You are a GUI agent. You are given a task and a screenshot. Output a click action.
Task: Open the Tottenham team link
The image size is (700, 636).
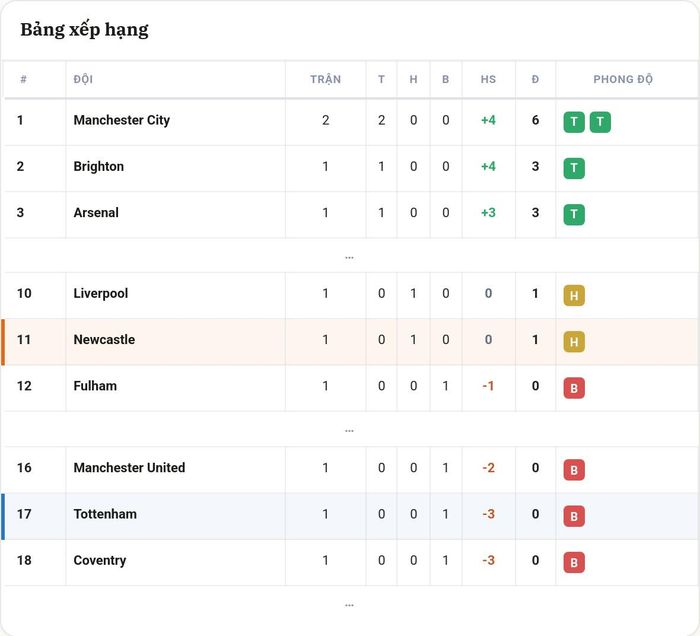(x=105, y=514)
